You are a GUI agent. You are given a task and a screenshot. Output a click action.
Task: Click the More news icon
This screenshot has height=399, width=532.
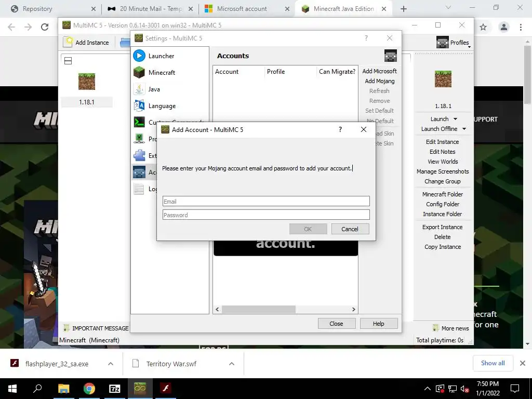436,328
